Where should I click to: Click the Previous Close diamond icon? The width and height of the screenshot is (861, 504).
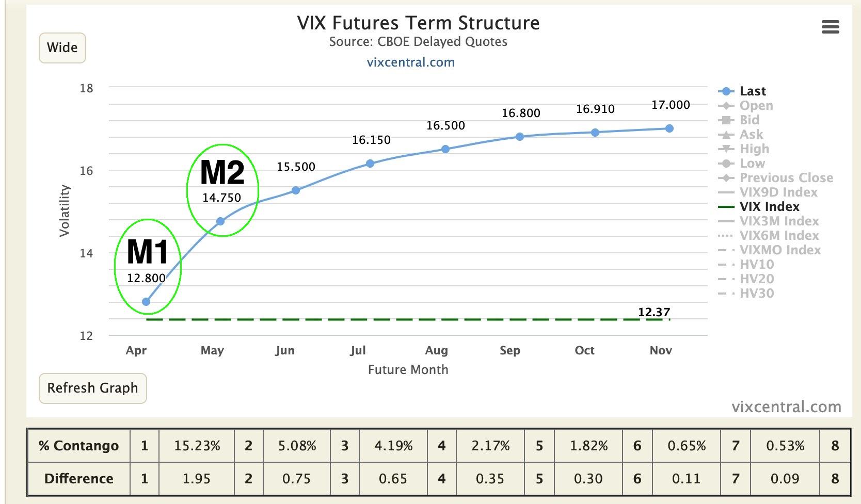725,177
